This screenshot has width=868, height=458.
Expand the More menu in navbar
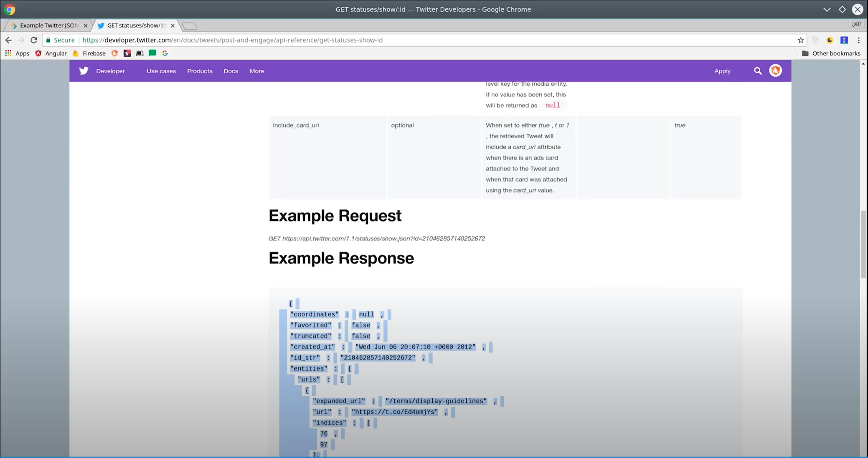256,71
